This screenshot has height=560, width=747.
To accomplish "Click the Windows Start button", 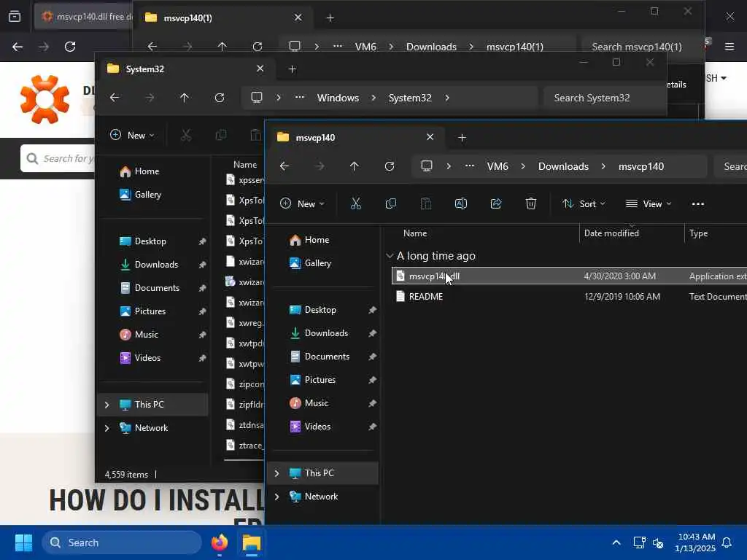I will point(23,542).
